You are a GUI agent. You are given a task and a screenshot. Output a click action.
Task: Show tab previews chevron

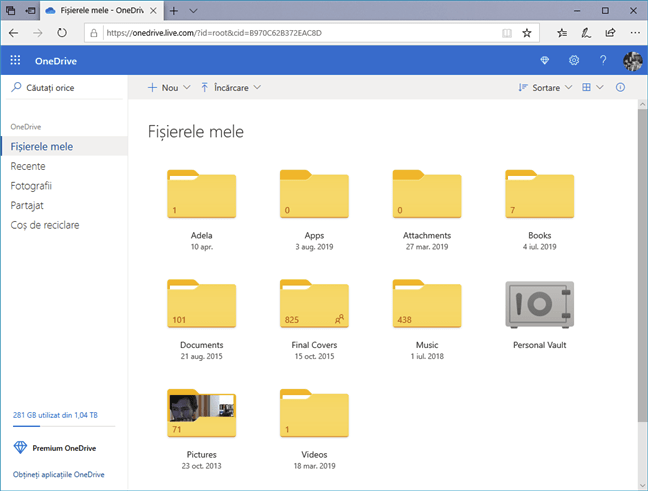(193, 11)
